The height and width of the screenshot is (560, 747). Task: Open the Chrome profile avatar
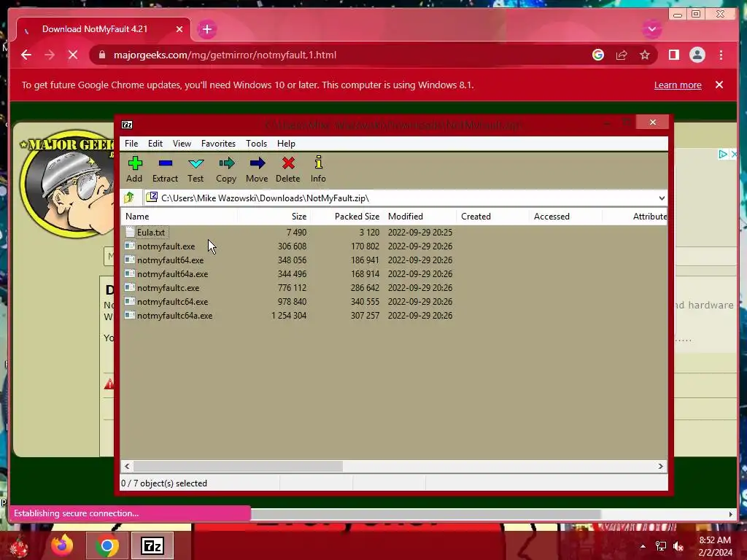point(697,55)
